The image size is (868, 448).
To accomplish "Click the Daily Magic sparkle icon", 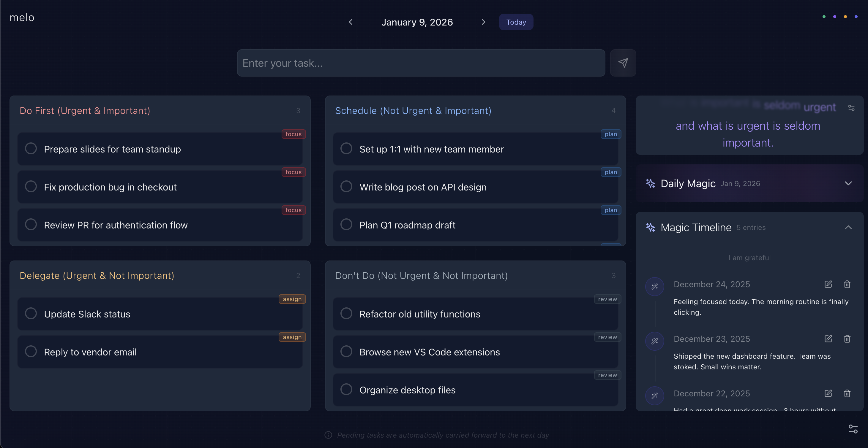I will pos(650,183).
